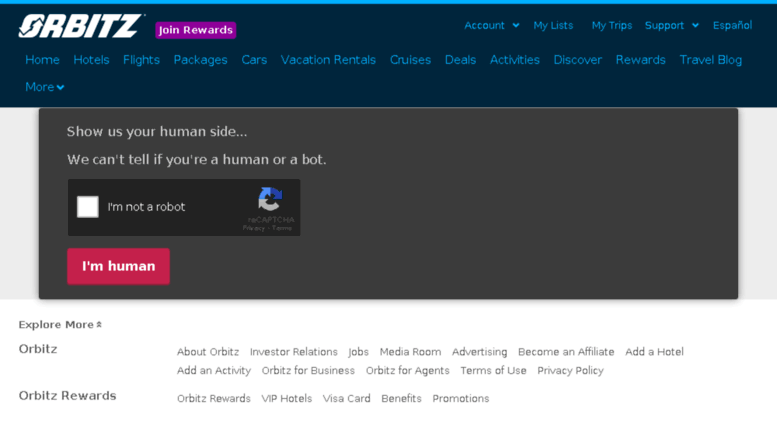Screen dimensions: 777x423
Task: Click the Privacy Policy footer link
Action: 570,371
